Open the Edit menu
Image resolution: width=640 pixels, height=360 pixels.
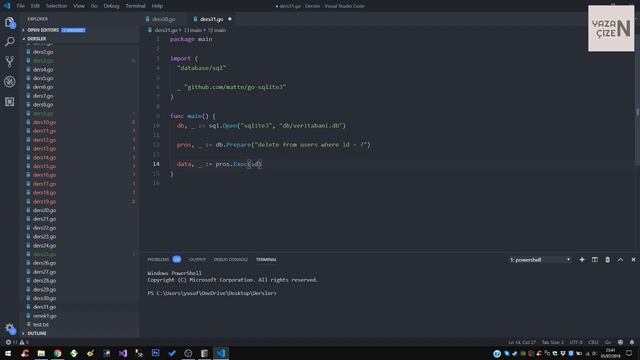35,6
